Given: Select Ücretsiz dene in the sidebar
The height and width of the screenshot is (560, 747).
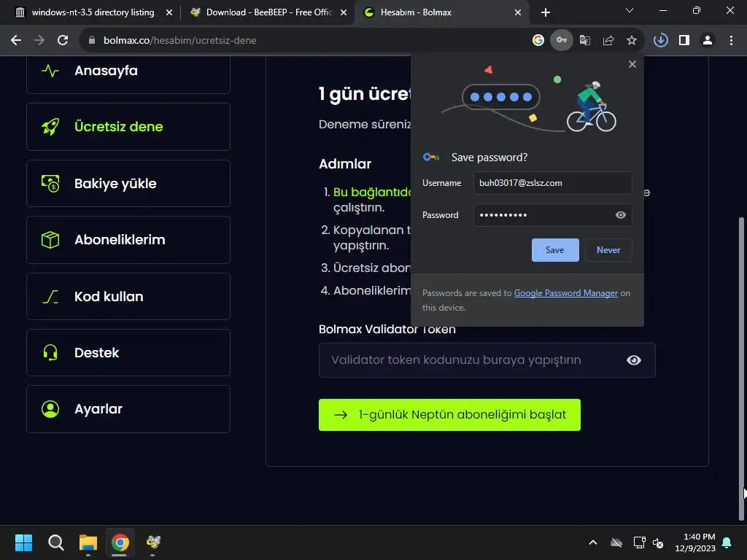Looking at the screenshot, I should click(x=128, y=127).
